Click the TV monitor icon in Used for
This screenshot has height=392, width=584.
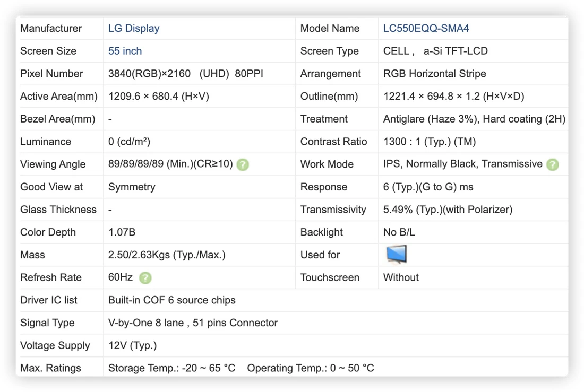pyautogui.click(x=396, y=255)
